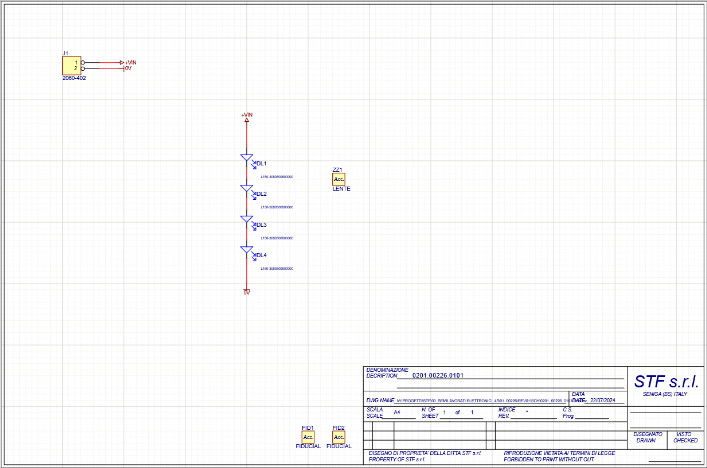The width and height of the screenshot is (707, 468).
Task: Select the DL4 LED diode symbol
Action: pyautogui.click(x=247, y=250)
